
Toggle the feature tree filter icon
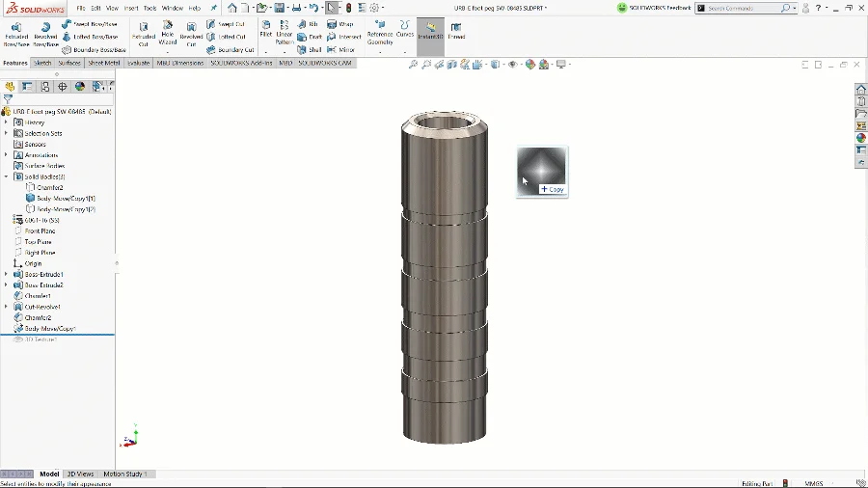(x=9, y=98)
